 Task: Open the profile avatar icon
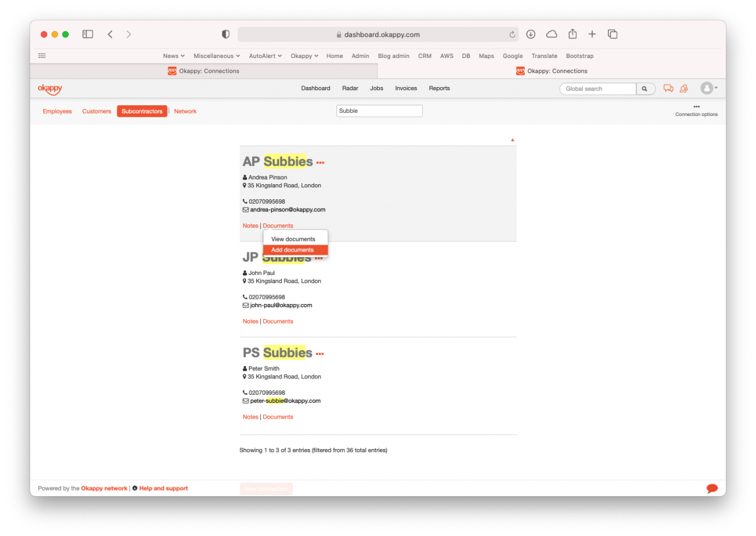point(707,88)
